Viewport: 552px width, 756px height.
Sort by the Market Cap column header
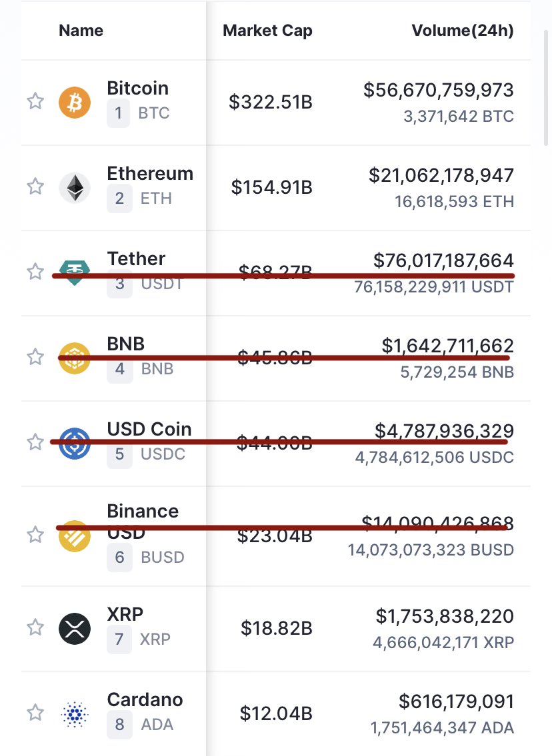[267, 31]
